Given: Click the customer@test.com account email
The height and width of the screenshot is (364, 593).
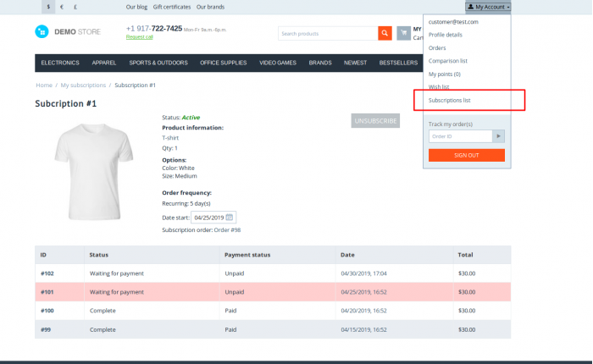Looking at the screenshot, I should [x=453, y=22].
